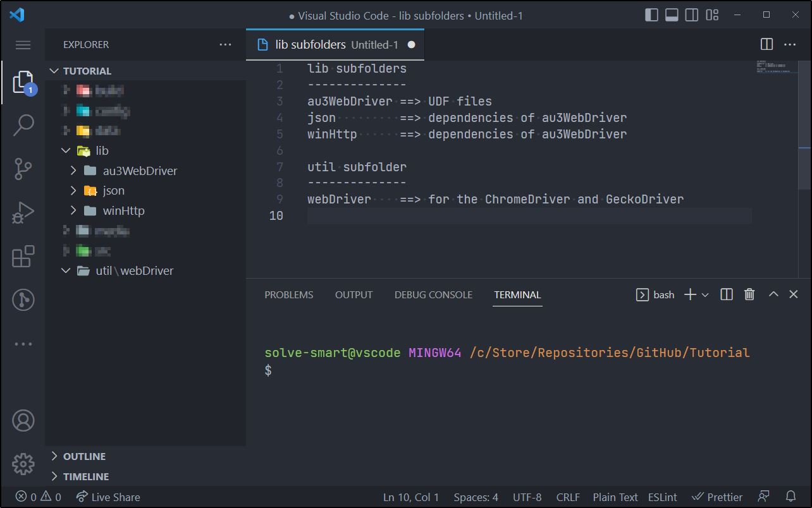Kill terminal with the trash icon
Image resolution: width=812 pixels, height=508 pixels.
tap(749, 294)
